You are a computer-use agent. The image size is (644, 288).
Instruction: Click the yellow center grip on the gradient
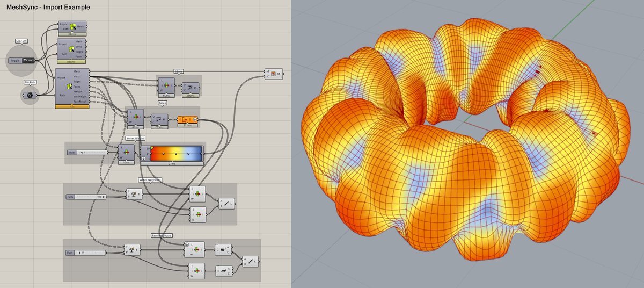175,153
